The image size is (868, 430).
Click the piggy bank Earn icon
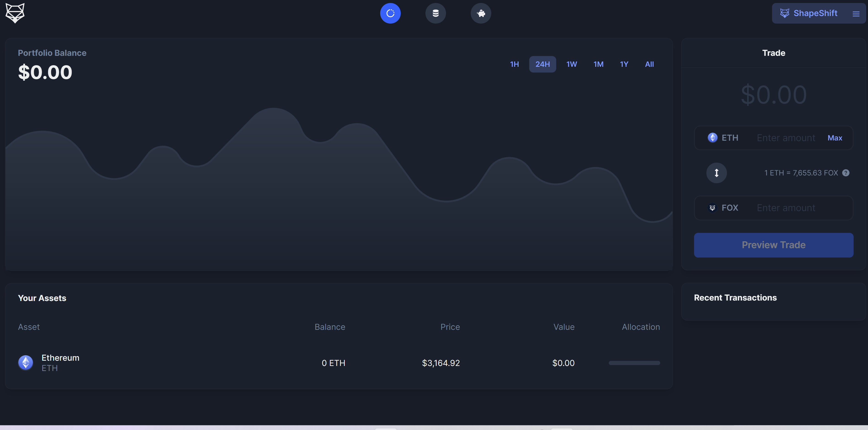point(481,13)
